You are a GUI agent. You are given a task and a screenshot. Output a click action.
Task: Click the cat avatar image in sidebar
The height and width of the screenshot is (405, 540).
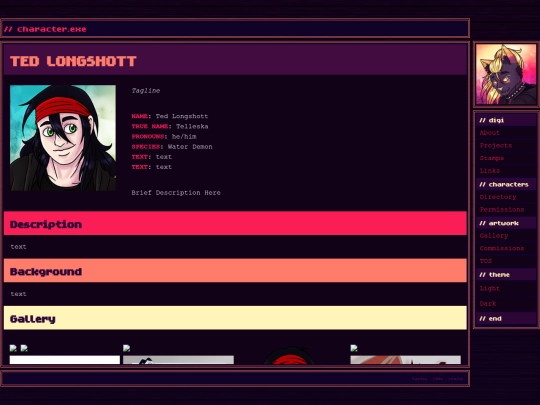[506, 74]
